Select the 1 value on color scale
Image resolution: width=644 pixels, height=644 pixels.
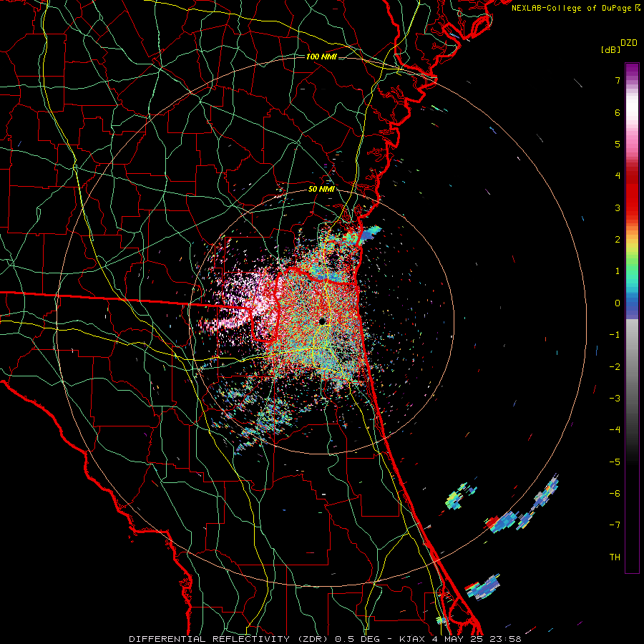point(618,270)
